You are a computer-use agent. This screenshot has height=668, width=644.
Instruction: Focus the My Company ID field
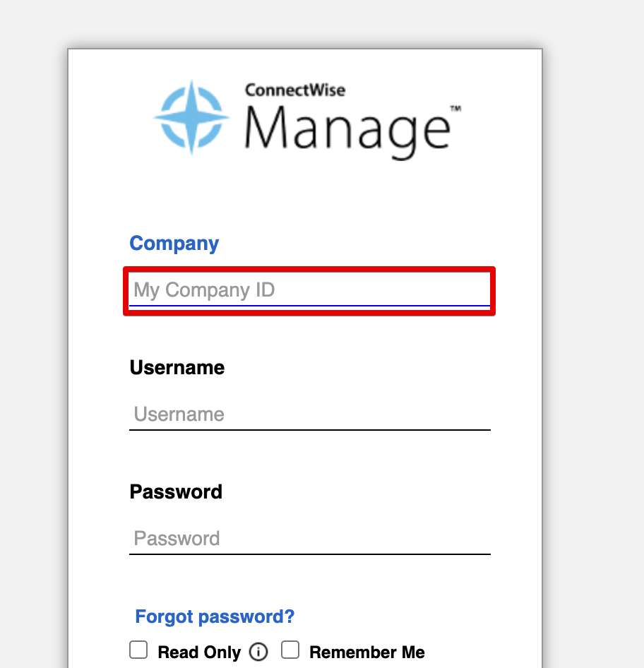click(309, 290)
